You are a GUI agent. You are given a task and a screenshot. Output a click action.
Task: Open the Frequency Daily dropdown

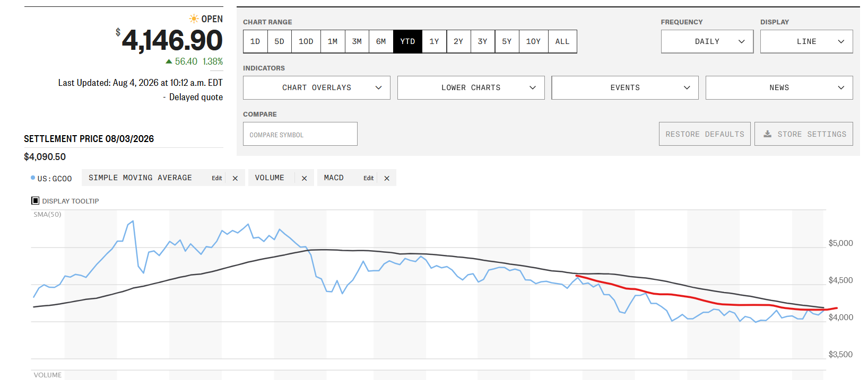point(707,41)
